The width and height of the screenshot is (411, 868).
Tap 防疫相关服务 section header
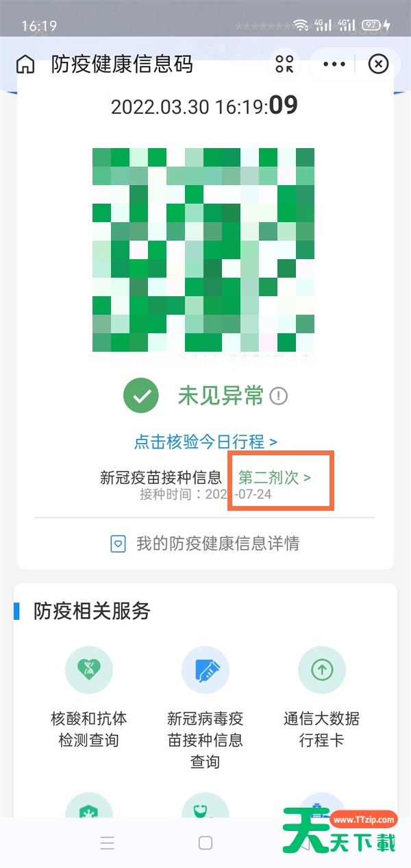point(92,611)
